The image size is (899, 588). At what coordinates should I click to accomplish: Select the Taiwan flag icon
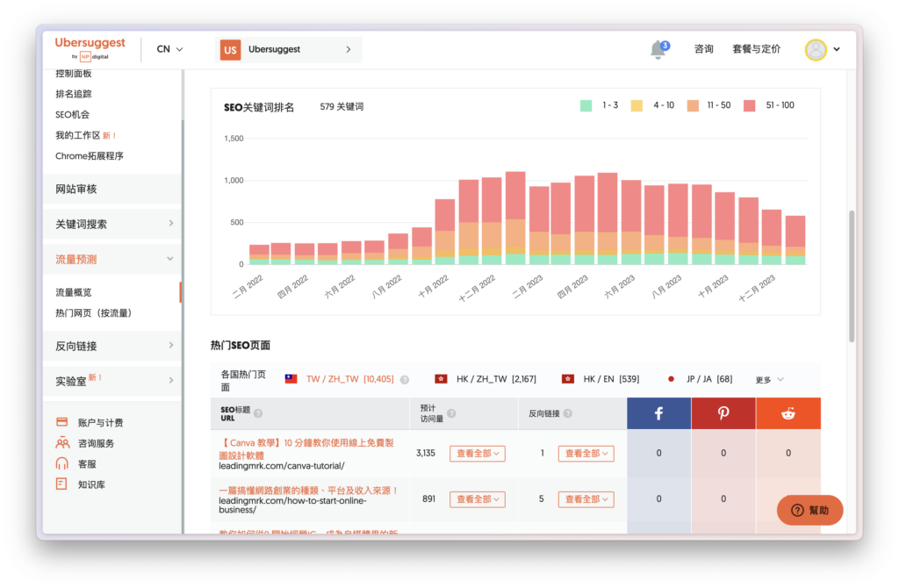pyautogui.click(x=291, y=379)
